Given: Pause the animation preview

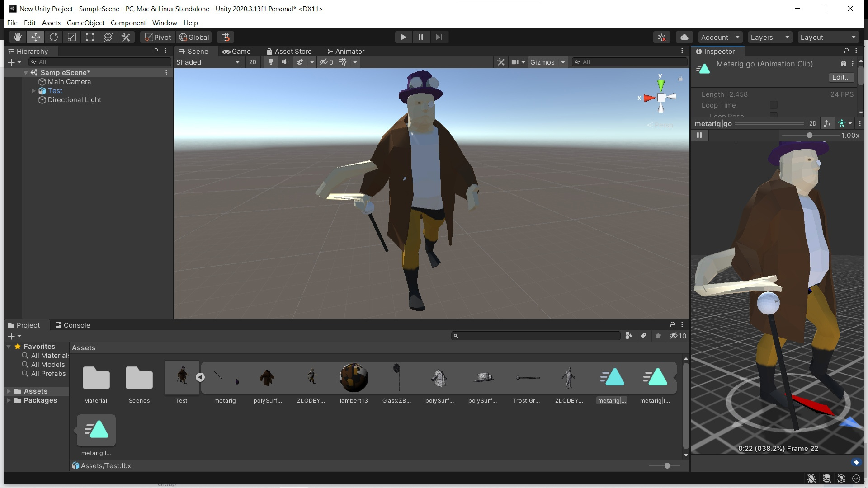Looking at the screenshot, I should (x=699, y=135).
